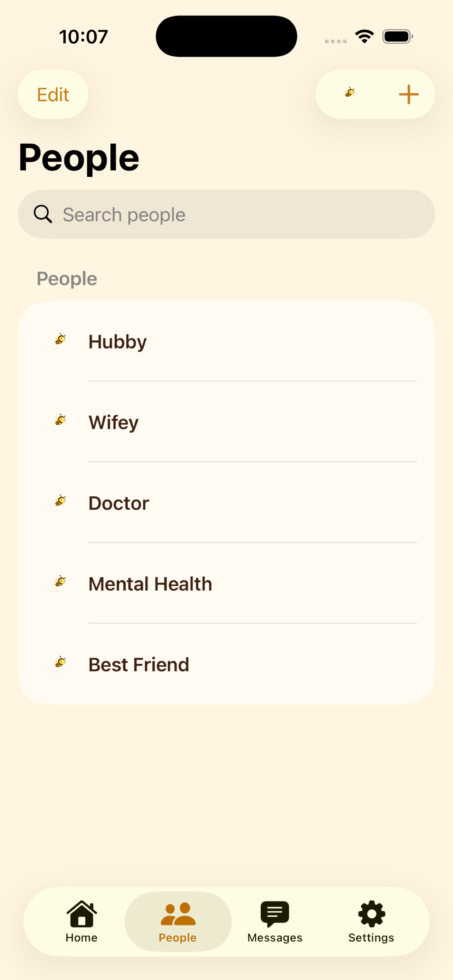The image size is (453, 980).
Task: Select the People tab in bottom bar
Action: pyautogui.click(x=178, y=921)
